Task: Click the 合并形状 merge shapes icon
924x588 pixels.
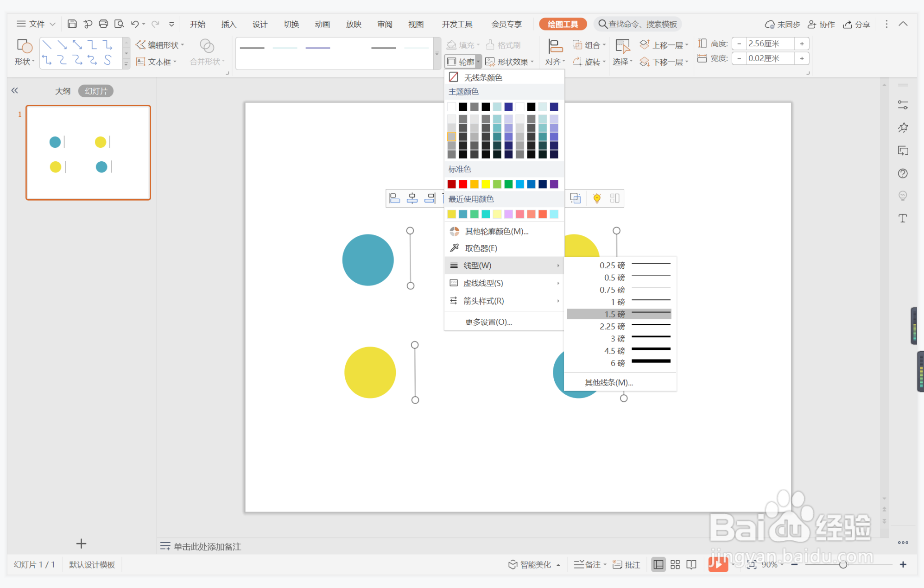Action: [207, 46]
